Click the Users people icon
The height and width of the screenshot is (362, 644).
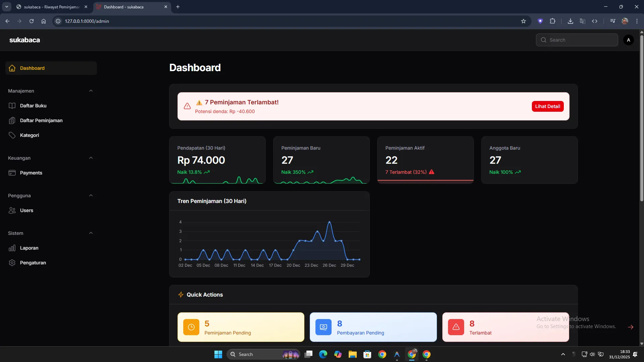pos(12,210)
